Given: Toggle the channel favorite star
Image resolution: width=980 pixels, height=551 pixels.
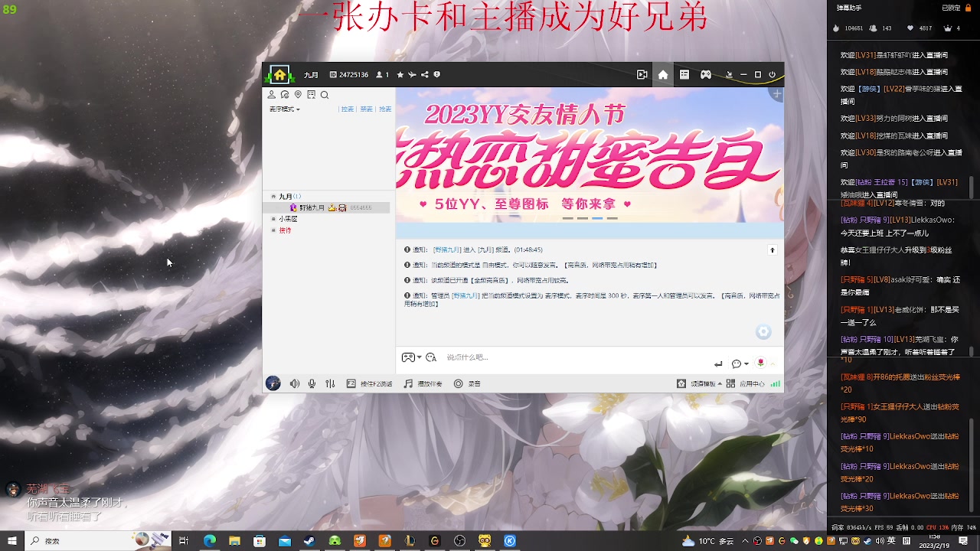Looking at the screenshot, I should click(x=400, y=74).
